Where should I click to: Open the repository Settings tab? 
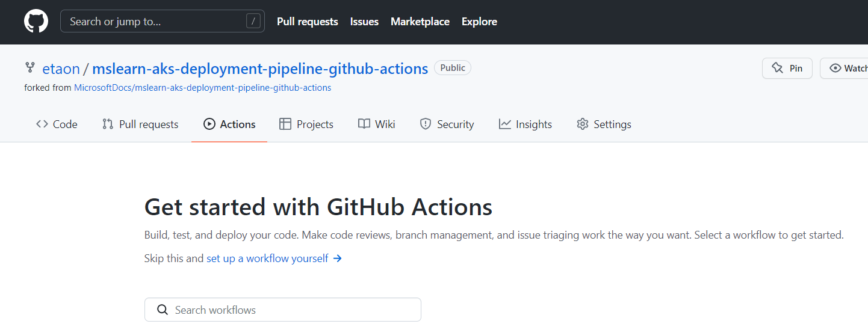pyautogui.click(x=604, y=124)
